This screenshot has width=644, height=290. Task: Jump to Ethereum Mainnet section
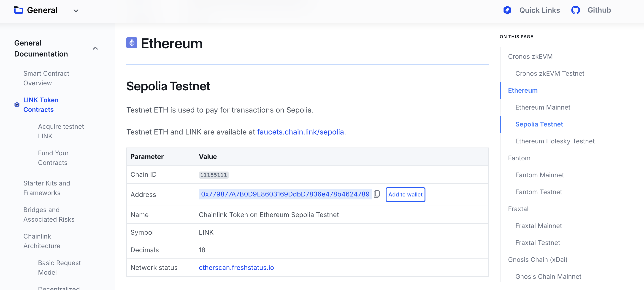542,107
